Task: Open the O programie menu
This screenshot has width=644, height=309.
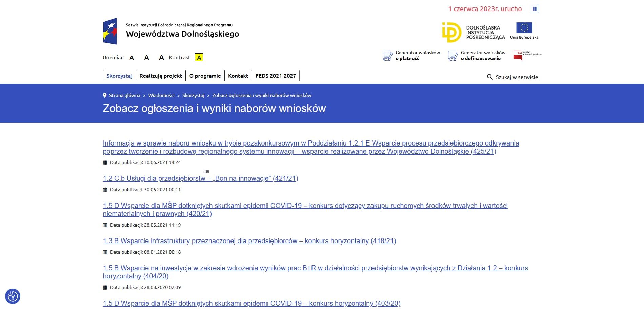Action: pyautogui.click(x=205, y=76)
